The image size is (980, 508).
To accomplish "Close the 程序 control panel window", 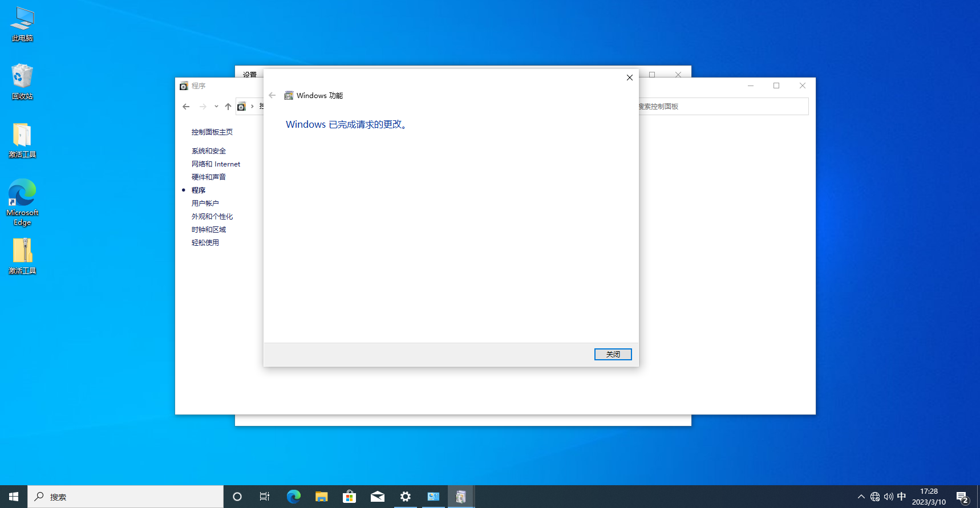I will coord(803,86).
